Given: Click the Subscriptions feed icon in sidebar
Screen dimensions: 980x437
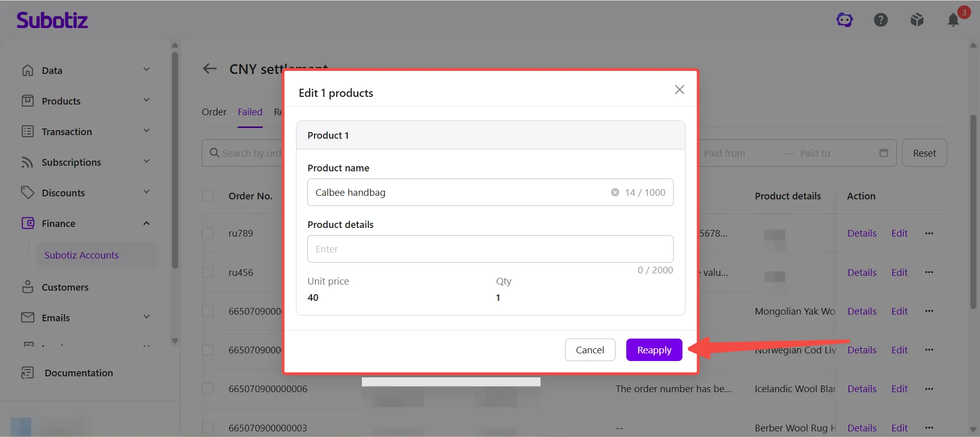Looking at the screenshot, I should point(28,162).
